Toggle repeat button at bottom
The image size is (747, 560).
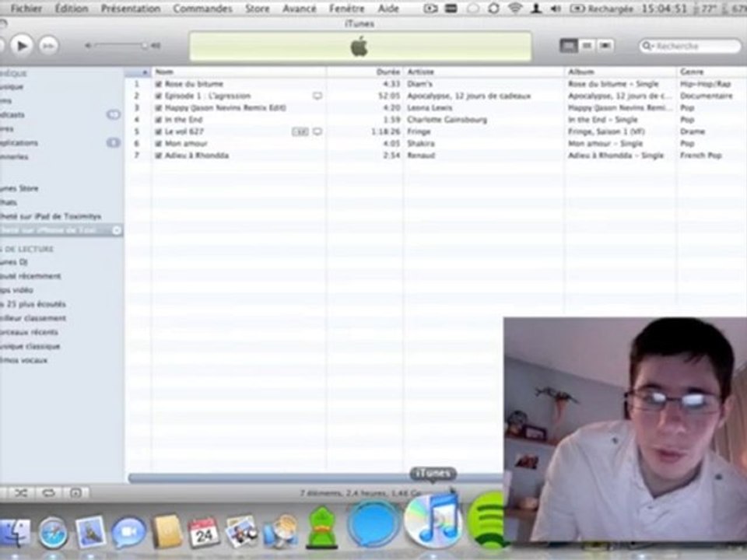tap(48, 493)
